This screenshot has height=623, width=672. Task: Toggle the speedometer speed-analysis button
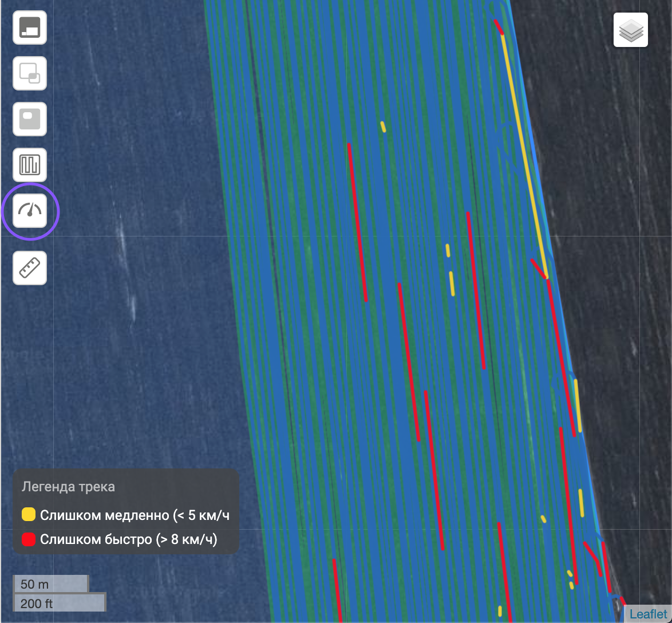tap(30, 211)
